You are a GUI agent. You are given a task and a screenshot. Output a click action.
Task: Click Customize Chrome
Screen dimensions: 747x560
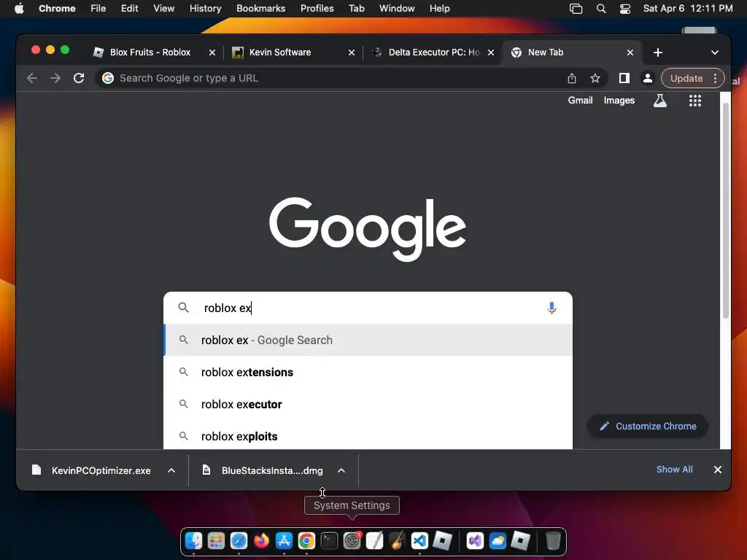(x=648, y=426)
